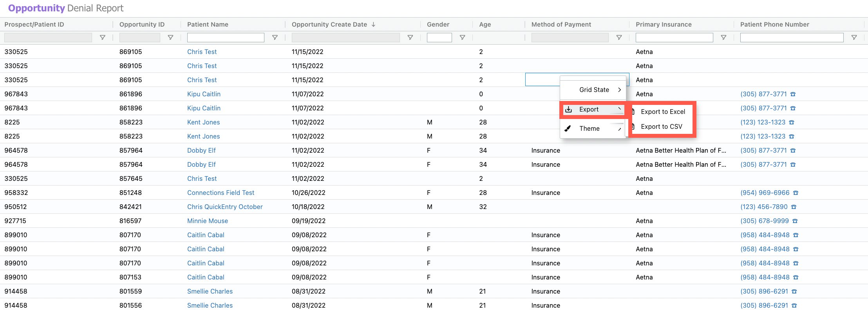
Task: Focus the Patient Name filter text box
Action: point(226,38)
